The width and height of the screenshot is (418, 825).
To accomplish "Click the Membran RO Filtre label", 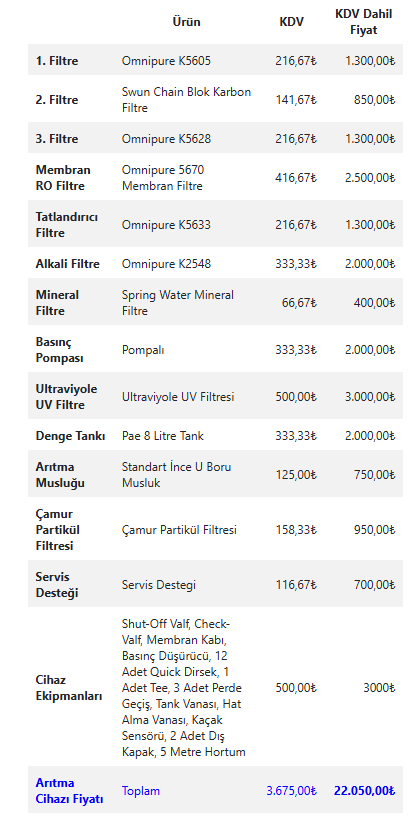I will pos(63,178).
